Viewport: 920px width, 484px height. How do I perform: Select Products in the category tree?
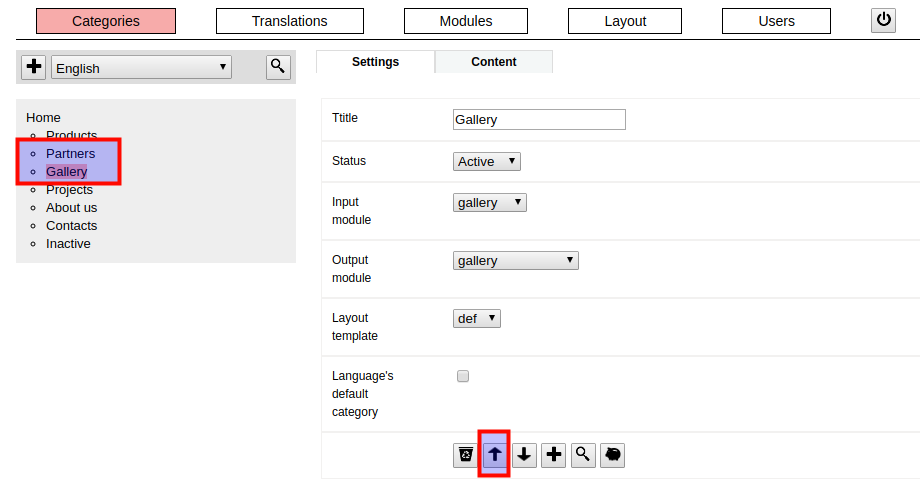coord(72,136)
